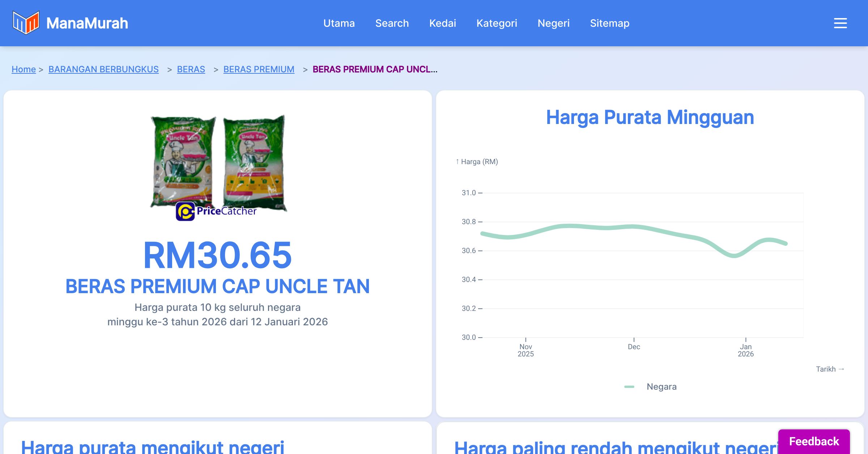The height and width of the screenshot is (454, 868).
Task: Open the Kedai menu item
Action: (x=442, y=23)
